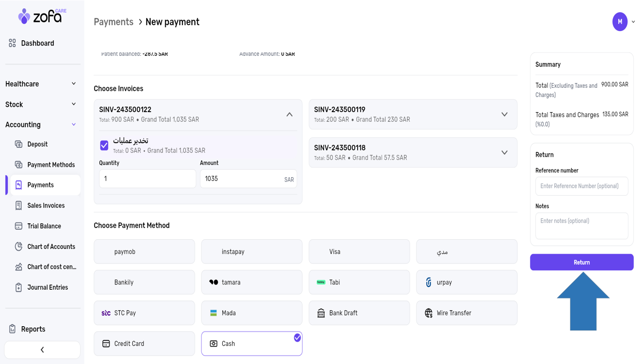Image resolution: width=644 pixels, height=364 pixels.
Task: Open Dashboard via its grid icon
Action: pos(12,43)
